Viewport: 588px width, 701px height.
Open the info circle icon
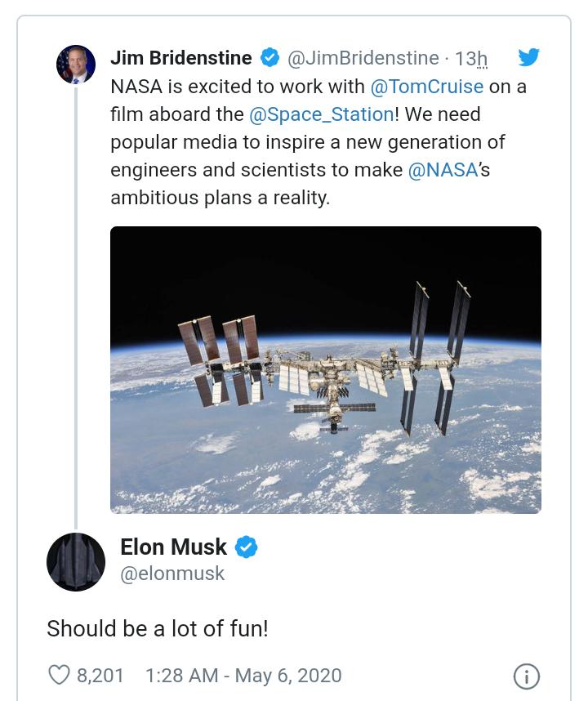click(527, 676)
